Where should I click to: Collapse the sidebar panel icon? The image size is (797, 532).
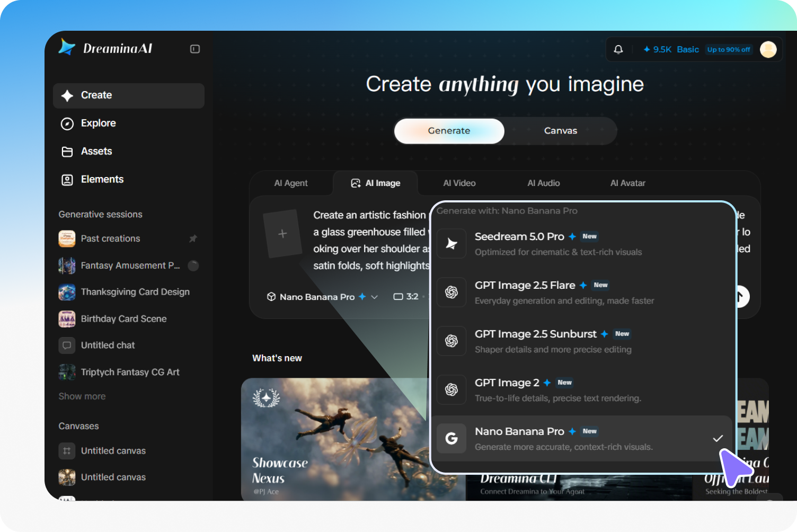pos(195,49)
